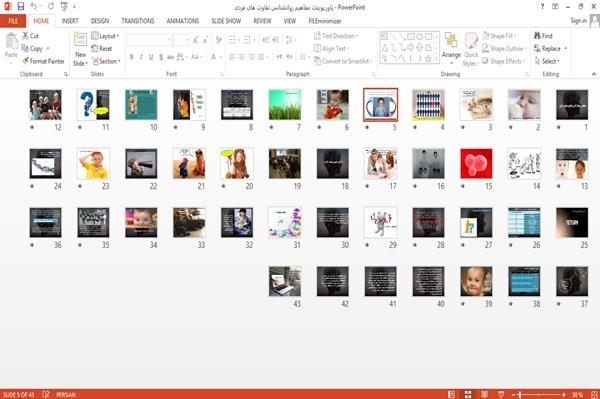The height and width of the screenshot is (399, 600).
Task: Click the Undo arrow icon
Action: (x=34, y=6)
